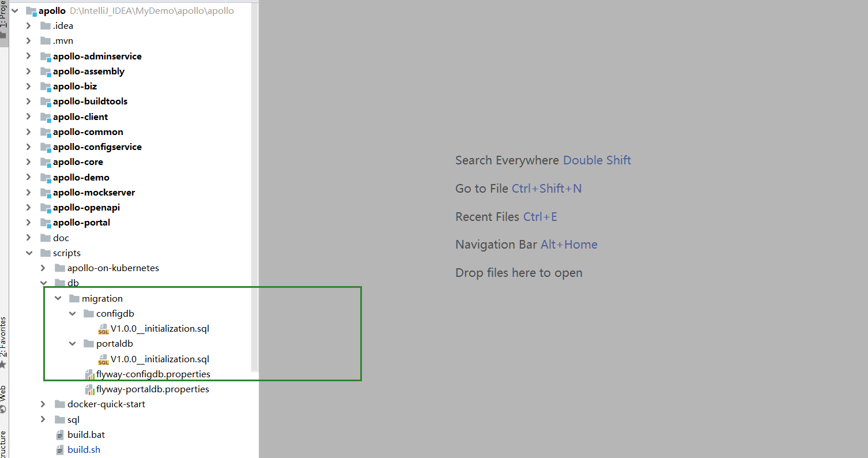
Task: Click the apollo-openapi module folder icon
Action: click(x=46, y=208)
